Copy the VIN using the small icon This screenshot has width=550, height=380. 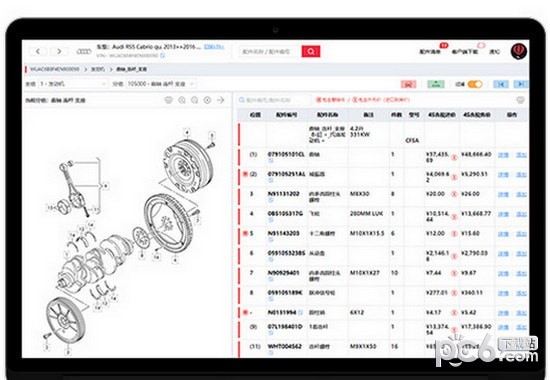[162, 55]
